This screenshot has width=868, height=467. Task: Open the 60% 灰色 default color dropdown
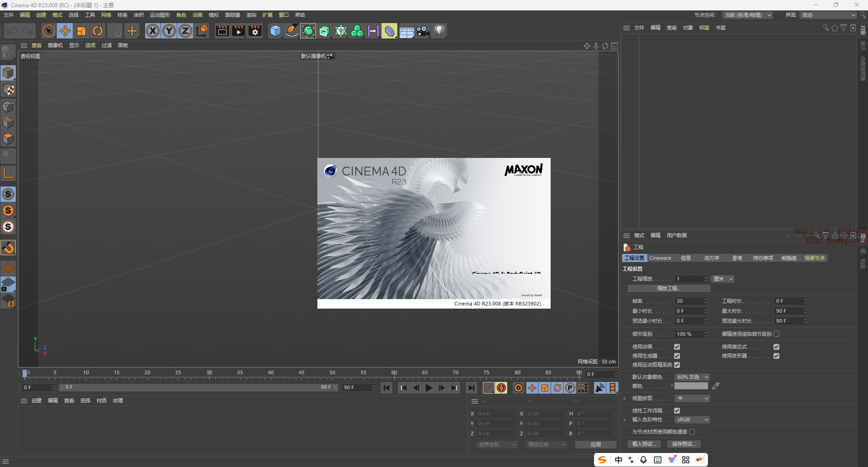tap(692, 377)
